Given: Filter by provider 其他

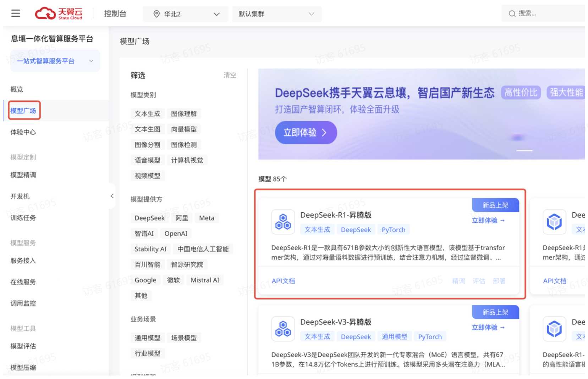Looking at the screenshot, I should tap(141, 295).
